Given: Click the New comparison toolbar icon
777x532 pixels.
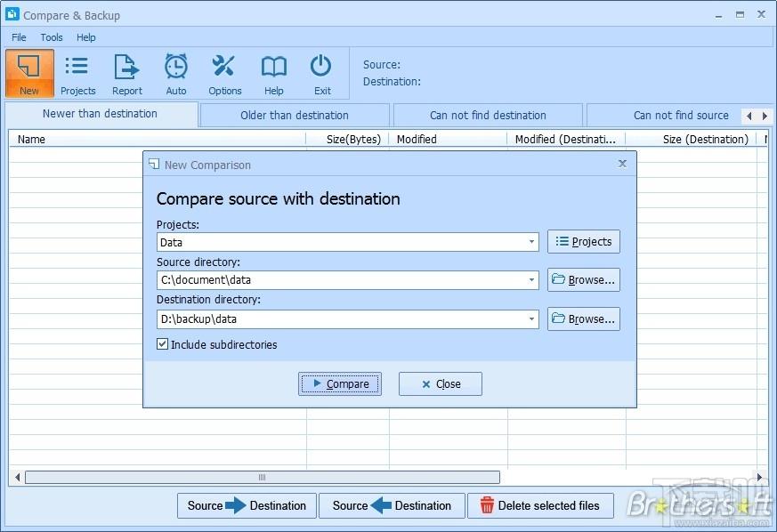Looking at the screenshot, I should coord(29,73).
